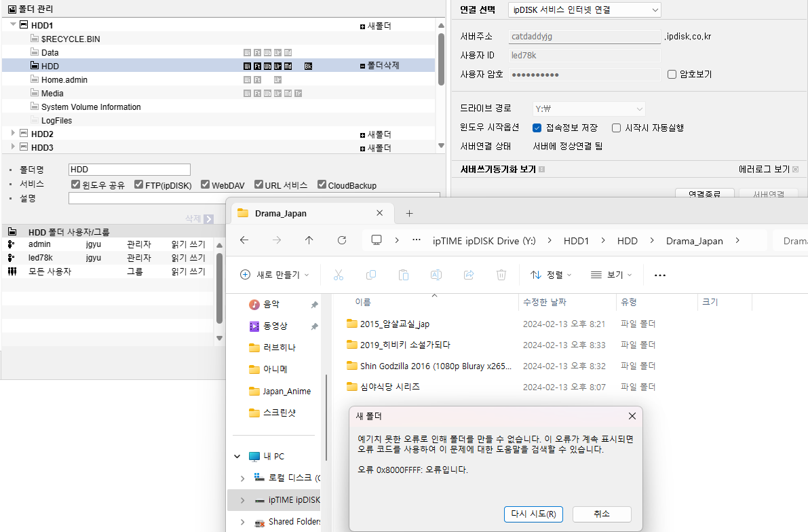Click 연결종료 button
Screen dimensions: 808x532
(x=704, y=193)
